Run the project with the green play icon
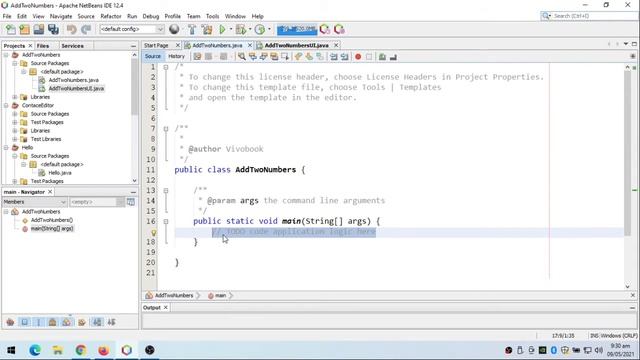 click(x=222, y=29)
